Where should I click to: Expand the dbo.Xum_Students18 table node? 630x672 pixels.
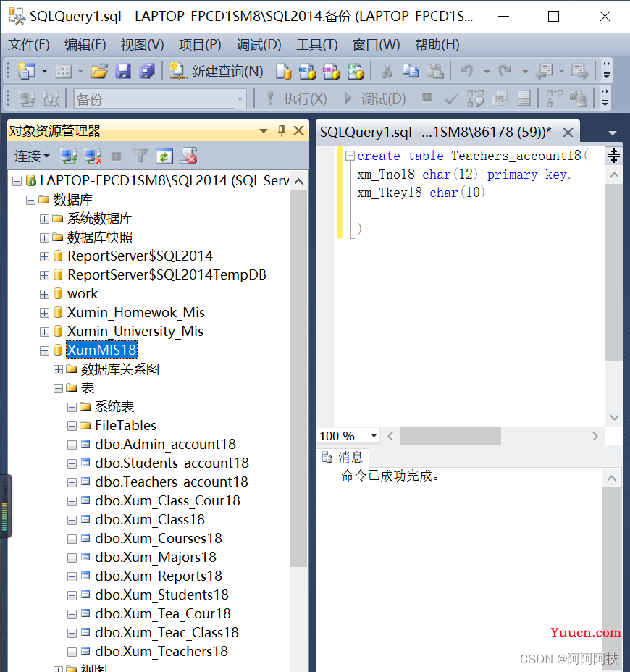point(72,595)
